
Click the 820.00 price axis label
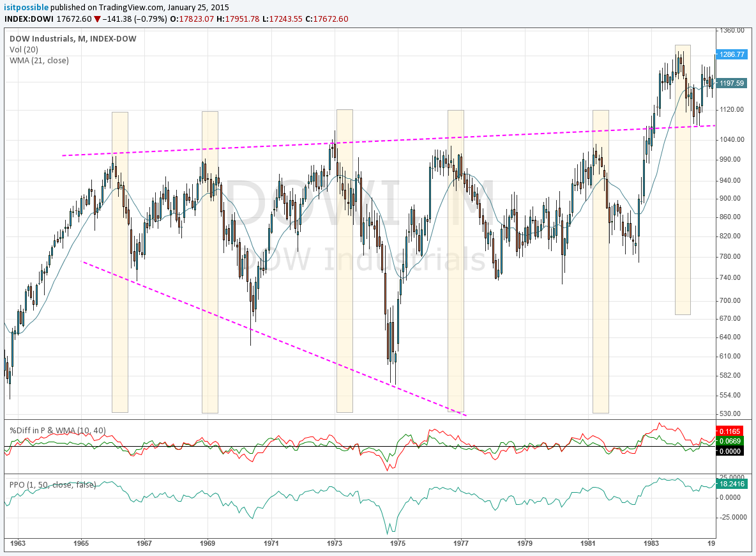(730, 236)
